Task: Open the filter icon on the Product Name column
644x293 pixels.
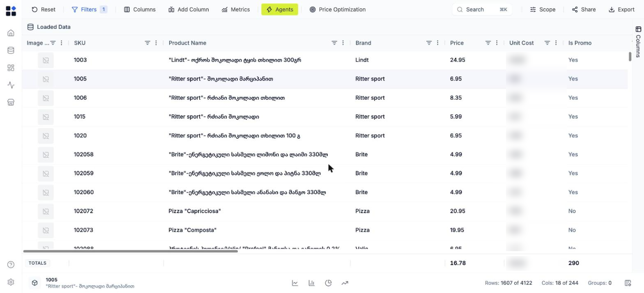Action: (334, 43)
